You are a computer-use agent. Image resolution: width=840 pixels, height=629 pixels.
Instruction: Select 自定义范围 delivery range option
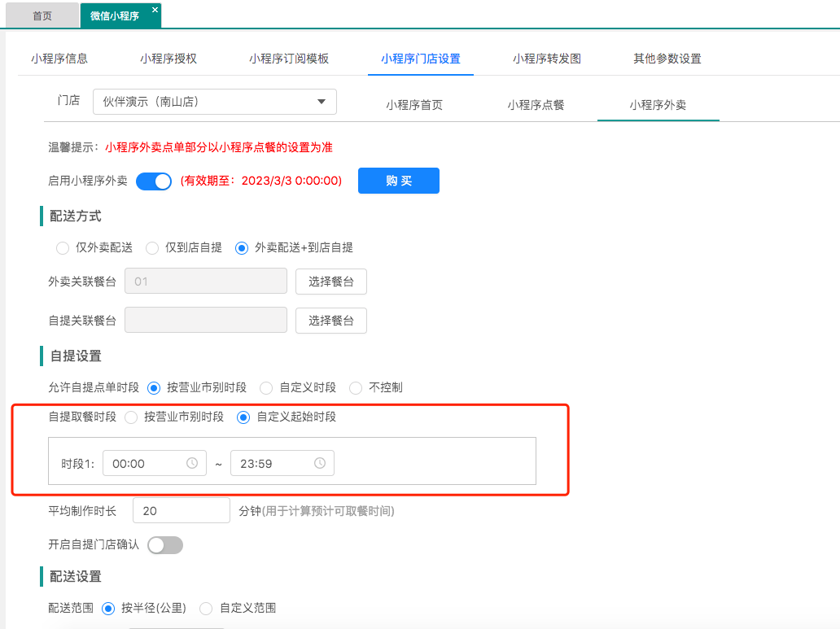pos(206,608)
